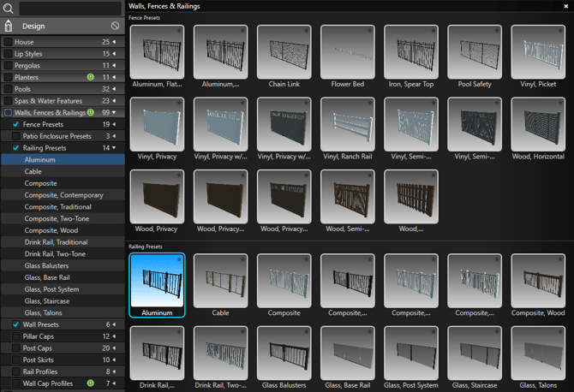Screen dimensions: 574x392
Task: Select Composite, Two-Tone in the list
Action: [x=63, y=218]
